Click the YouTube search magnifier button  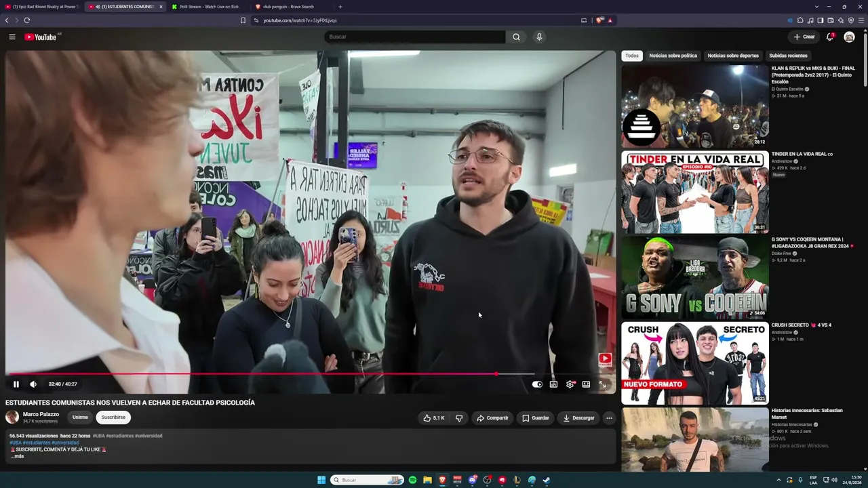point(516,37)
